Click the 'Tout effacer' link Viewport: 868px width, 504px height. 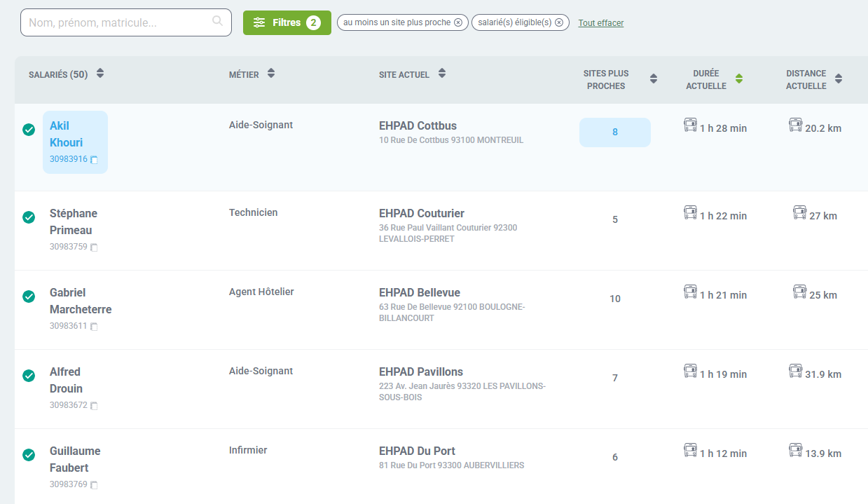pos(601,23)
